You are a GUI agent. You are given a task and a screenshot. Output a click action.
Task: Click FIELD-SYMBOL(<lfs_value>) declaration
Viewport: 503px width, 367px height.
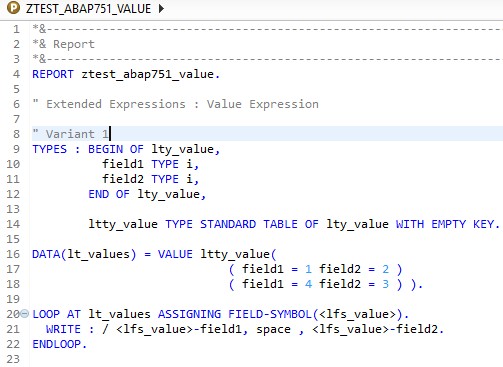[x=315, y=314]
